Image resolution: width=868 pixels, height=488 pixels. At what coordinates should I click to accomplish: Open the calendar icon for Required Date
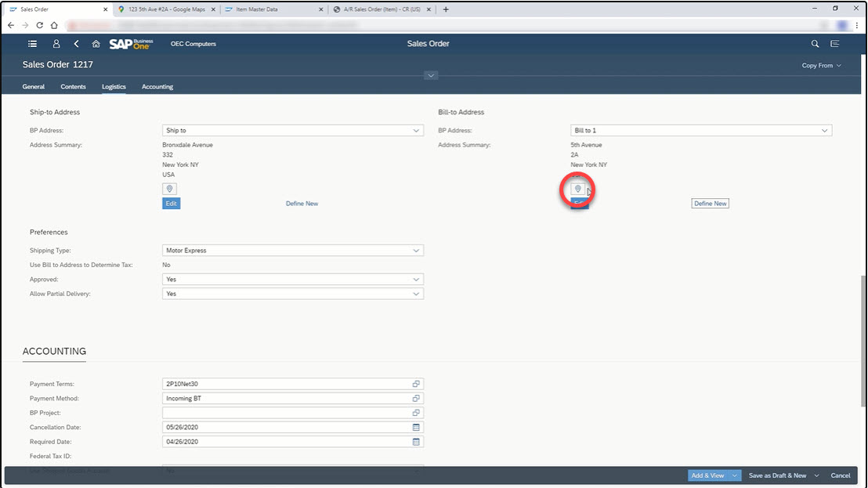click(x=416, y=442)
